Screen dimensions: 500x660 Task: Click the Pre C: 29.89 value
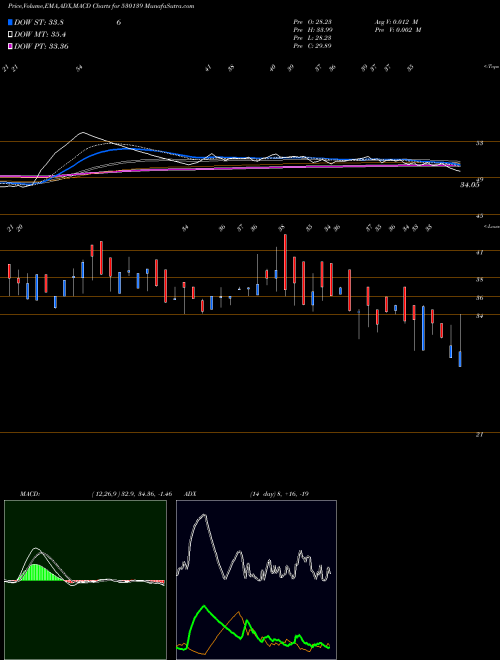point(312,46)
